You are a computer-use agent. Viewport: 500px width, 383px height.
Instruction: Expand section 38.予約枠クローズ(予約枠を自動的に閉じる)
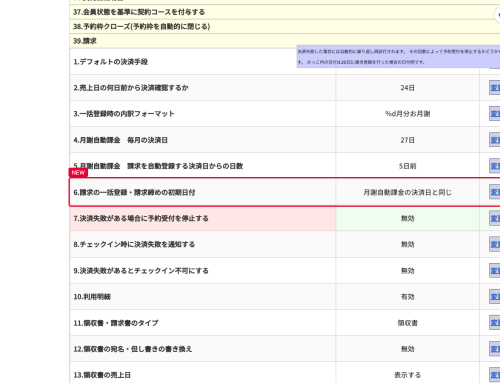tap(285, 26)
